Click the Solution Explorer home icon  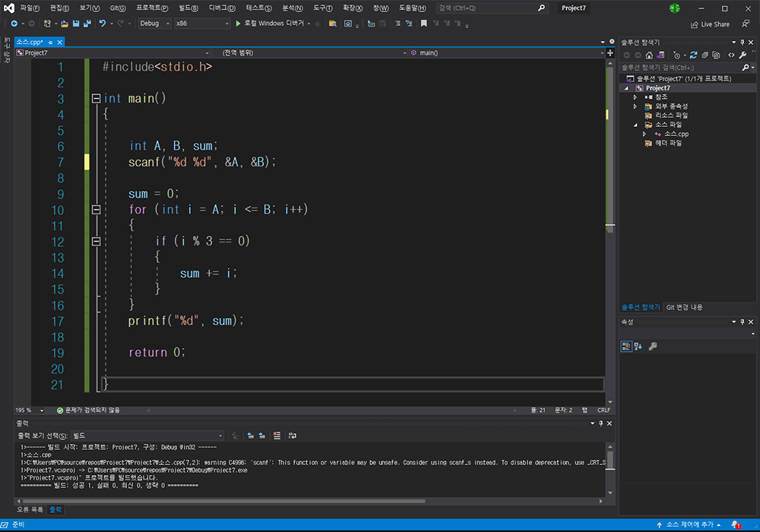649,55
